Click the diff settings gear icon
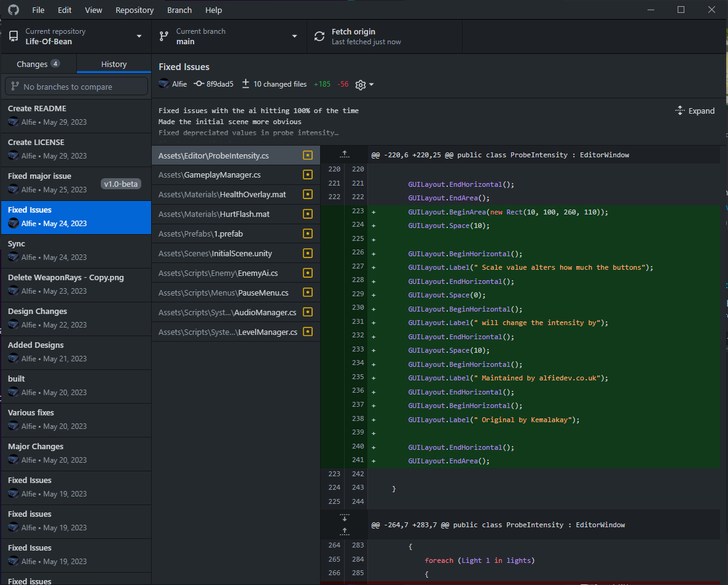Viewport: 728px width, 585px height. (x=361, y=85)
